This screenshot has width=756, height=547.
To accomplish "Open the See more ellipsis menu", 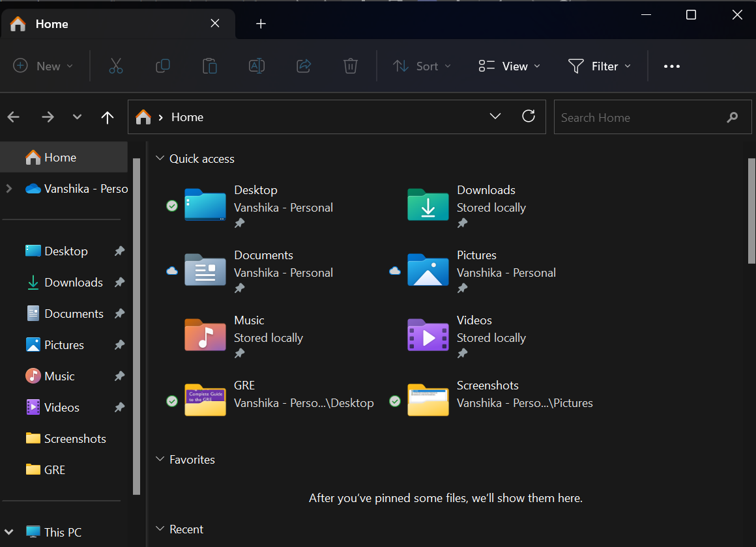I will [x=671, y=66].
